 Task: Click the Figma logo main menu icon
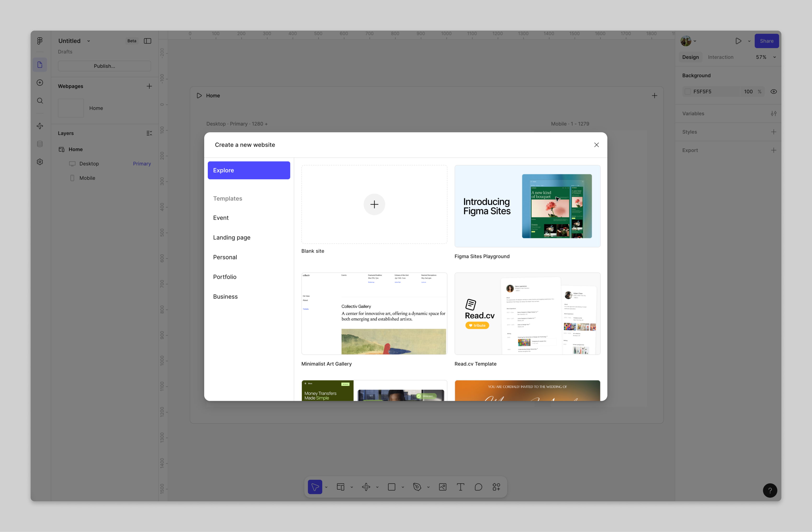tap(40, 41)
